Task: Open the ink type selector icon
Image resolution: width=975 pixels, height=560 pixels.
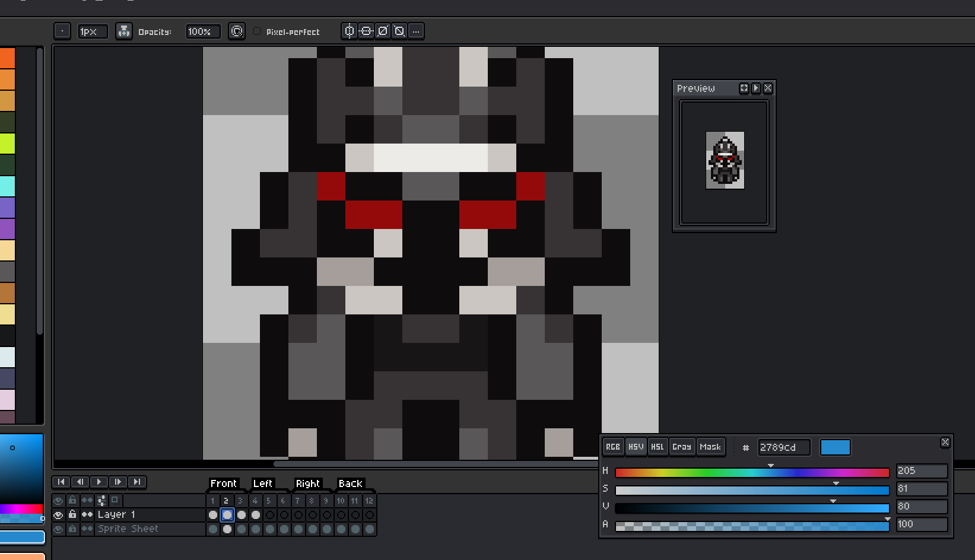Action: (x=123, y=31)
